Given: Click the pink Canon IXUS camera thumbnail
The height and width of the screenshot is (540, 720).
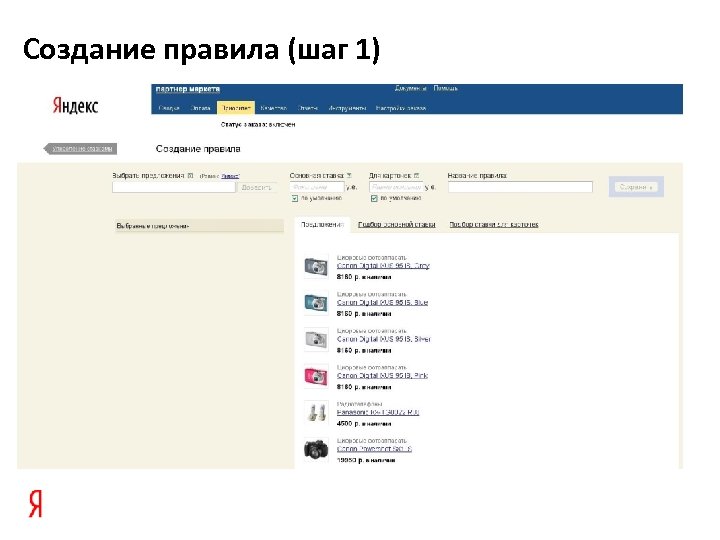Looking at the screenshot, I should pos(316,377).
